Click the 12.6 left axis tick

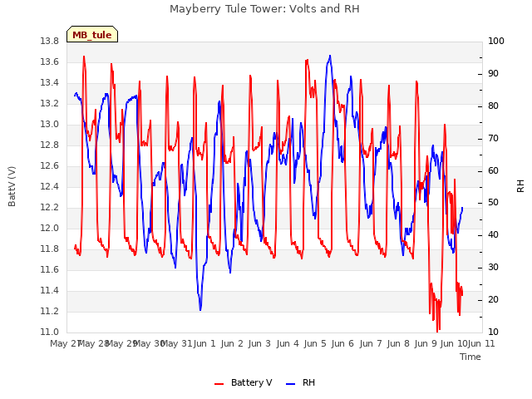tap(50, 166)
